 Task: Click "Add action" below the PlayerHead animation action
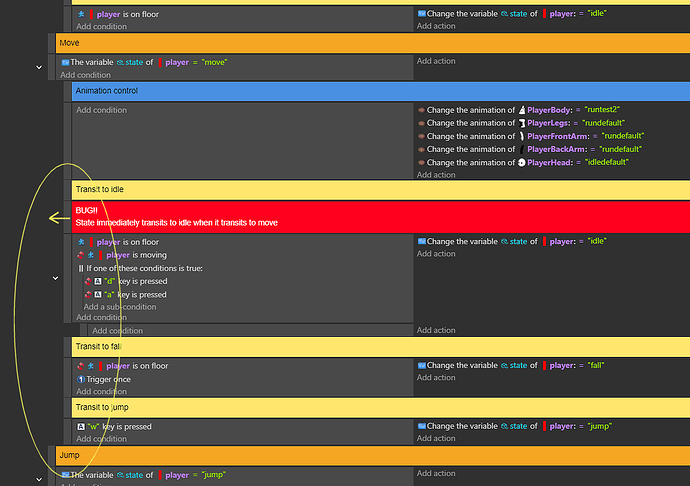coord(436,175)
